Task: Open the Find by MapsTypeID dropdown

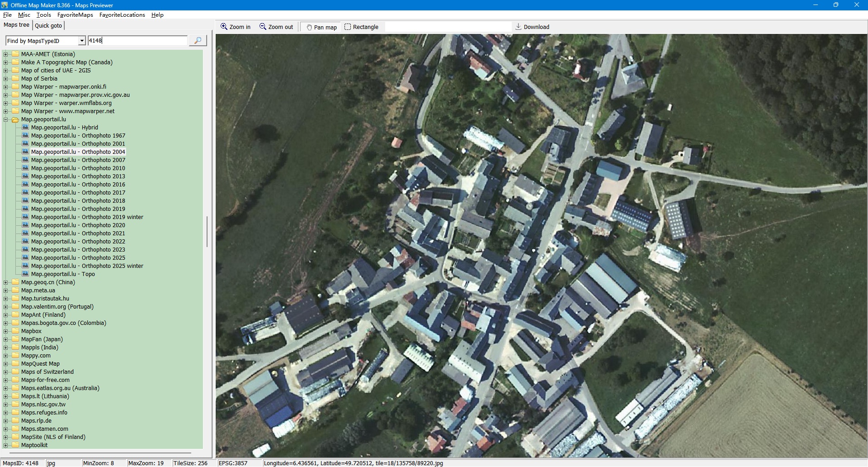Action: coord(82,41)
